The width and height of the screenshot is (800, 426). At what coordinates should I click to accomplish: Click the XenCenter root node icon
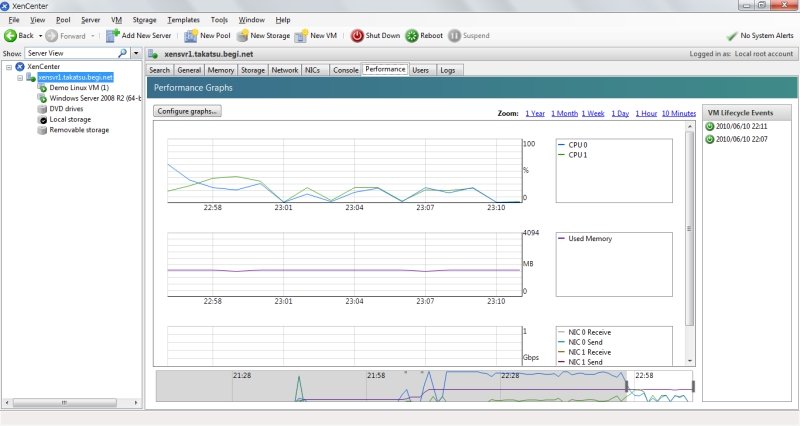click(20, 66)
